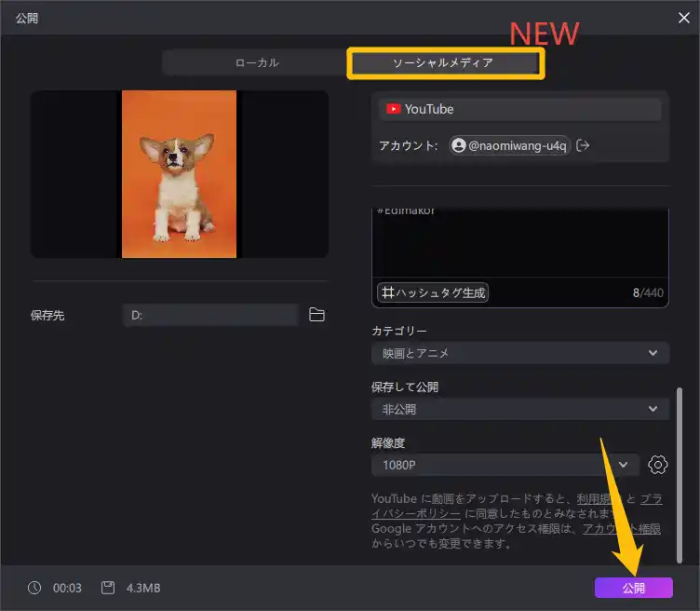Expand the 1080P resolution dropdown

pyautogui.click(x=505, y=465)
